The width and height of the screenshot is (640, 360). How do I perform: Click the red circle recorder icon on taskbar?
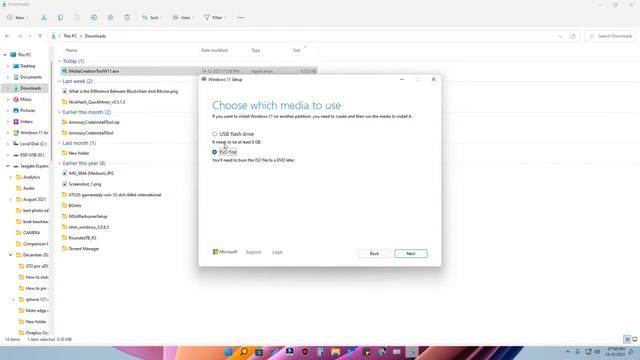pyautogui.click(x=305, y=352)
